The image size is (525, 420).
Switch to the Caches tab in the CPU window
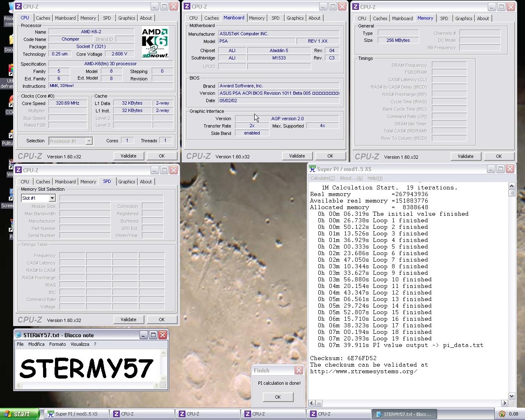[x=43, y=18]
